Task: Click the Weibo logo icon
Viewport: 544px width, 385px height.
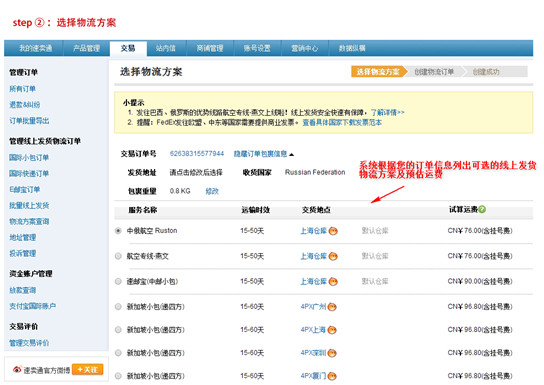Action: [17, 369]
